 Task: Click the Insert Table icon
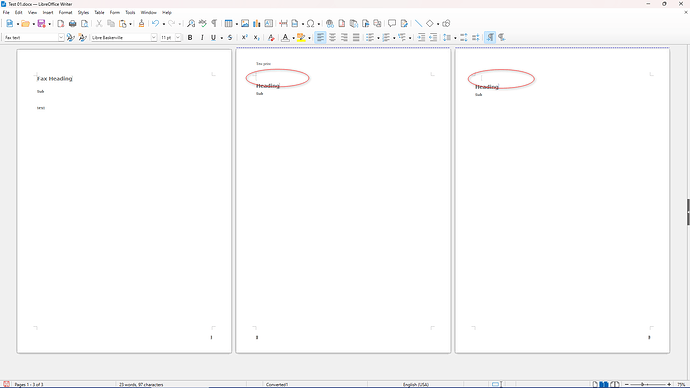coord(228,24)
